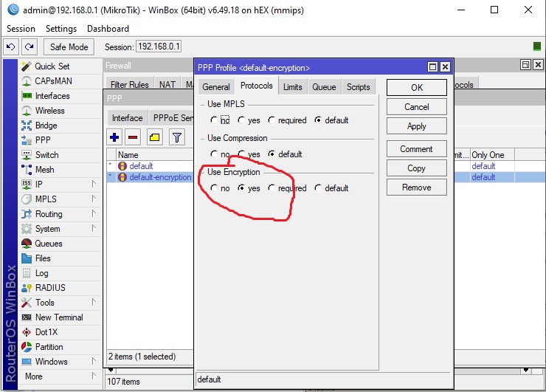
Task: Select 'required' under Use Encryption
Action: [x=287, y=188]
